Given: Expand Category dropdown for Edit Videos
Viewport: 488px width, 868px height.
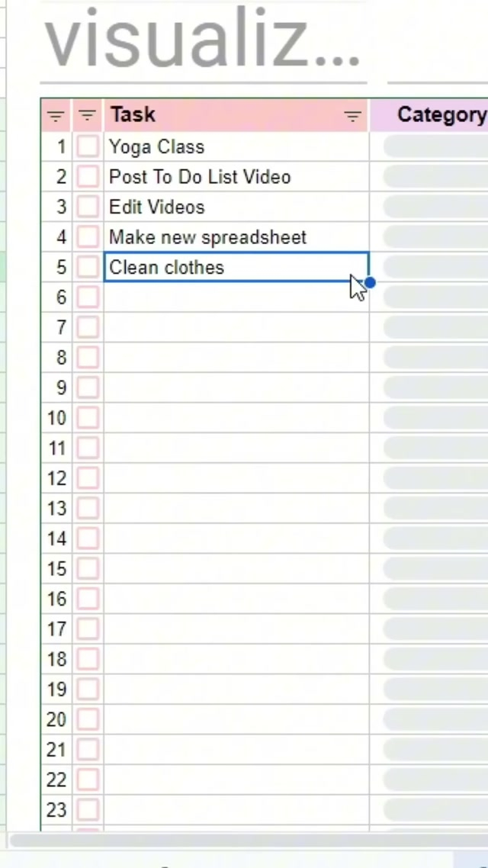Looking at the screenshot, I should [x=435, y=207].
